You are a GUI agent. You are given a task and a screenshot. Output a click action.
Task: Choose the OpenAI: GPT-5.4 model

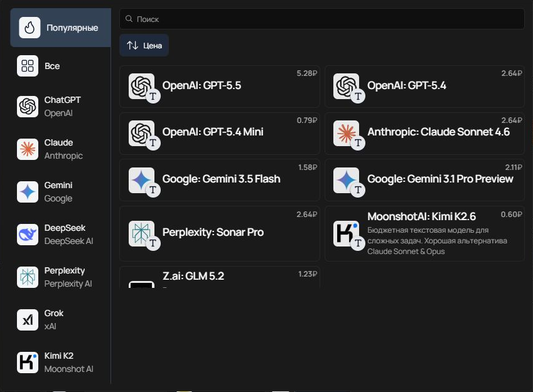point(424,87)
